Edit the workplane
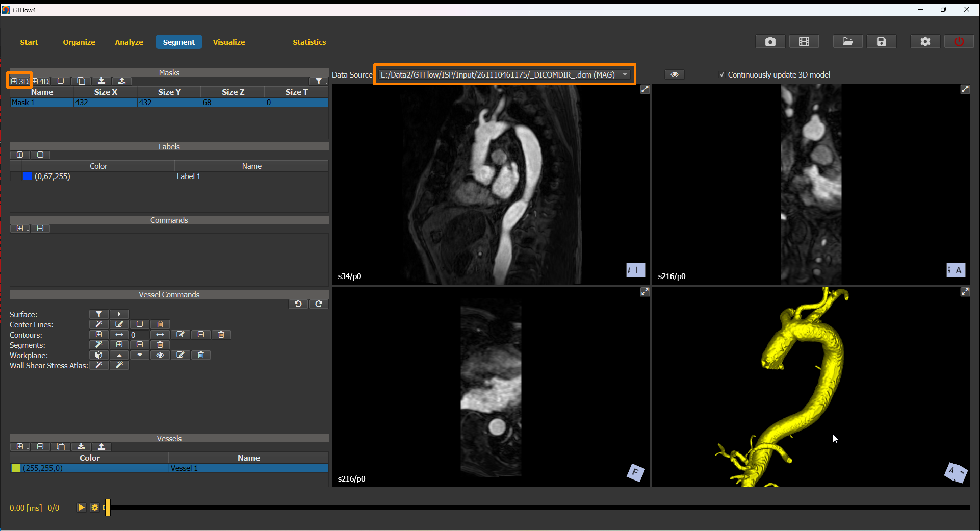Viewport: 980px width, 531px height. (180, 355)
